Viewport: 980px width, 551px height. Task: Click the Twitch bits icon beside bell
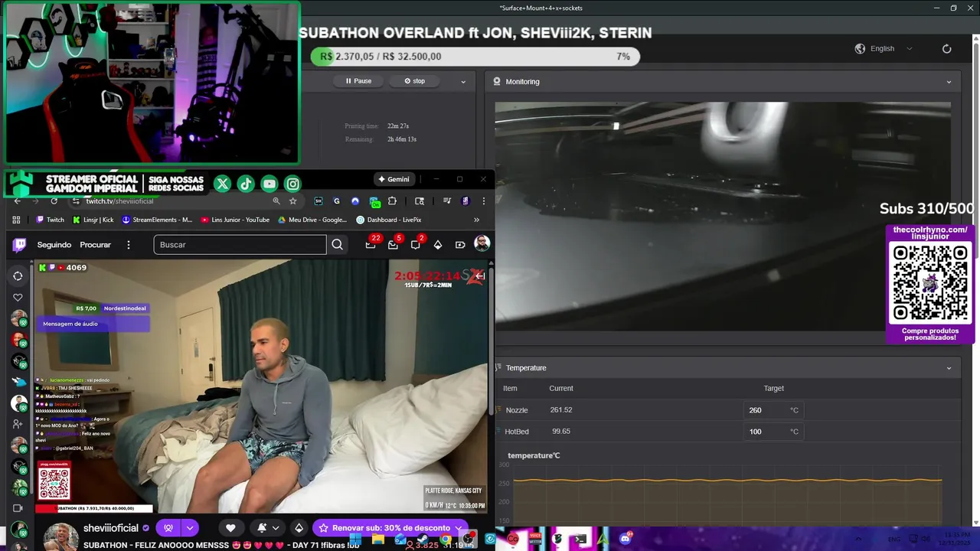tap(299, 528)
